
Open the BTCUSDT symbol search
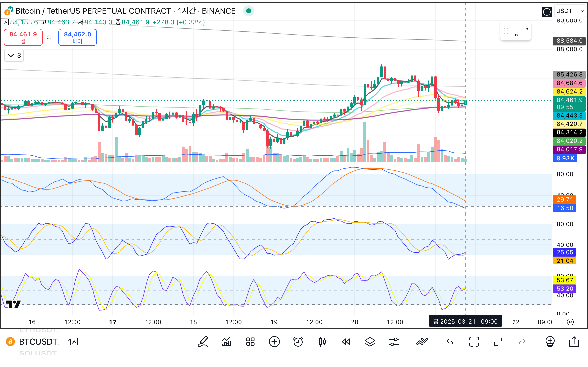point(38,342)
